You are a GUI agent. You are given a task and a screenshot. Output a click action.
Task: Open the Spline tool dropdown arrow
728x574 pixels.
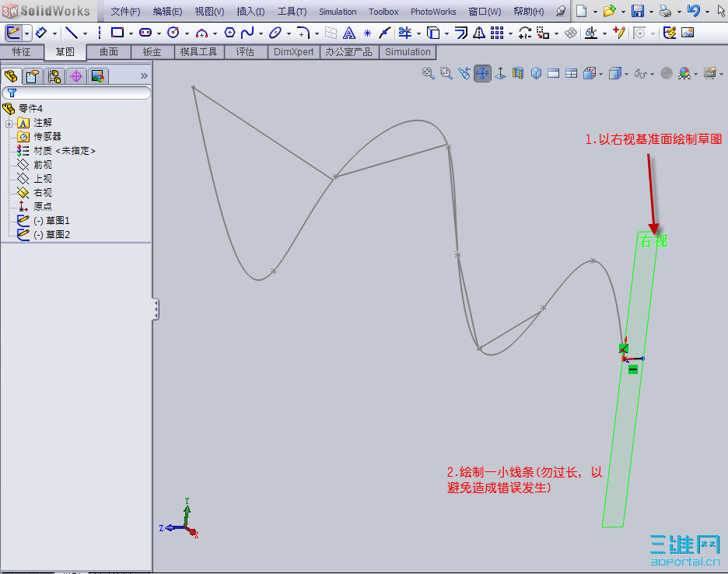[261, 33]
